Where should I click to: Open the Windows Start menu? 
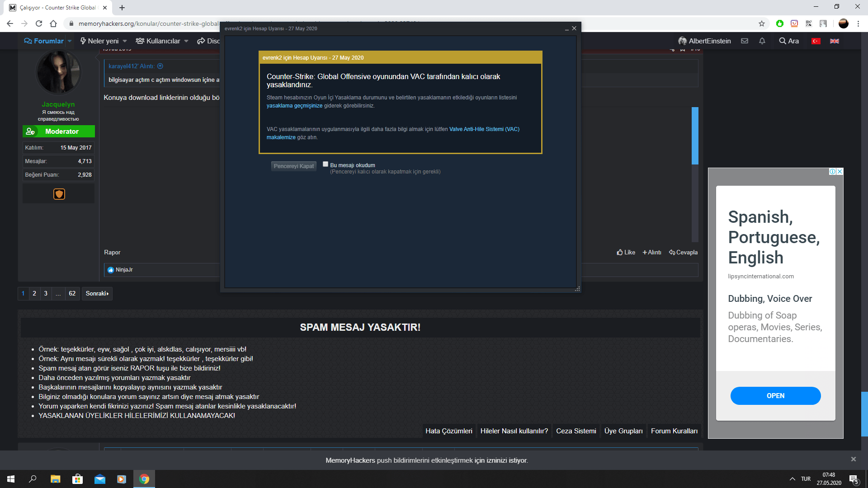[x=11, y=479]
